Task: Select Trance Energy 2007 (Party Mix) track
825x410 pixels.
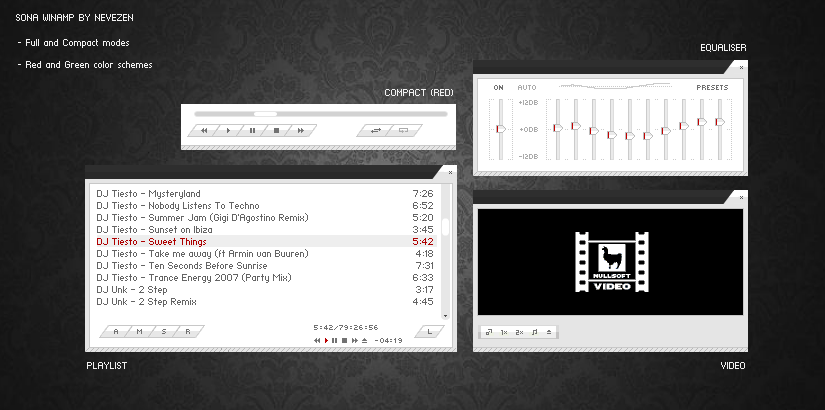Action: coord(265,278)
